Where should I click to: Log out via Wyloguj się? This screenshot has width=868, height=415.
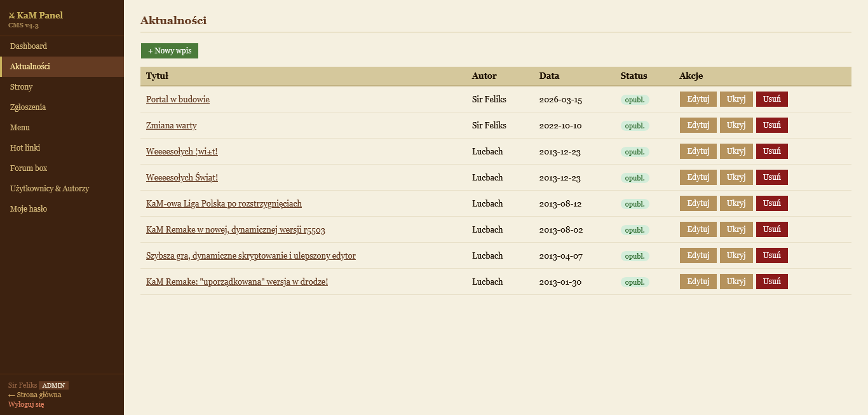tap(26, 404)
